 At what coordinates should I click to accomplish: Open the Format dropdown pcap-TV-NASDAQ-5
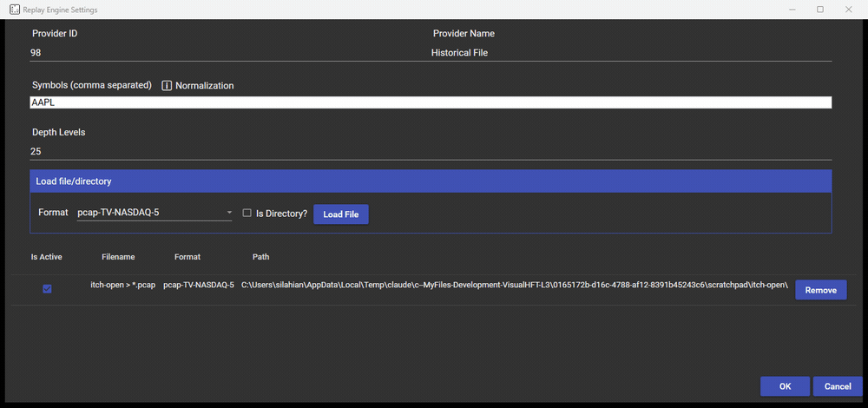155,213
